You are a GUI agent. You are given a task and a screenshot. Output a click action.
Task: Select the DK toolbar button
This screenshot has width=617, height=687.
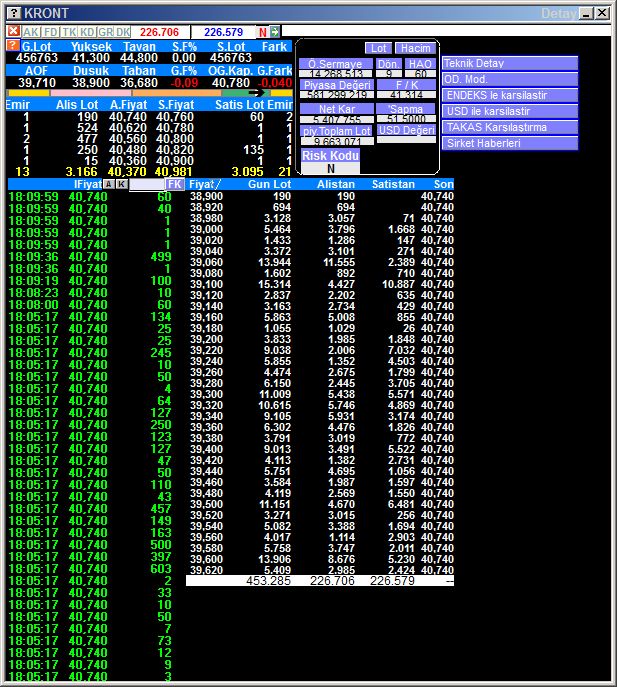tap(123, 32)
